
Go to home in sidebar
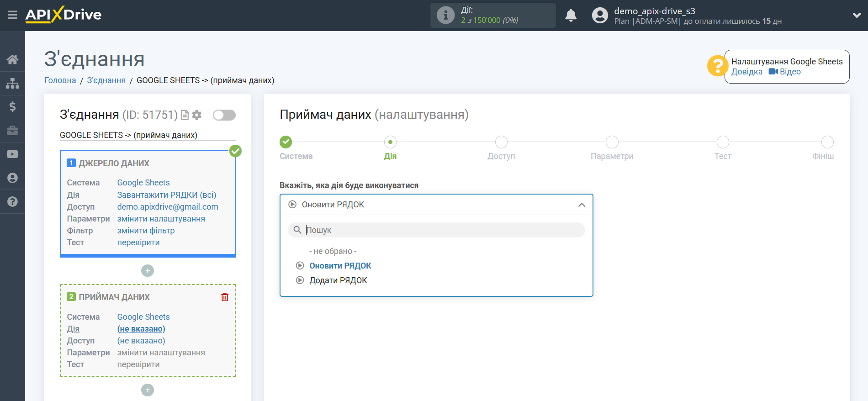(x=12, y=59)
